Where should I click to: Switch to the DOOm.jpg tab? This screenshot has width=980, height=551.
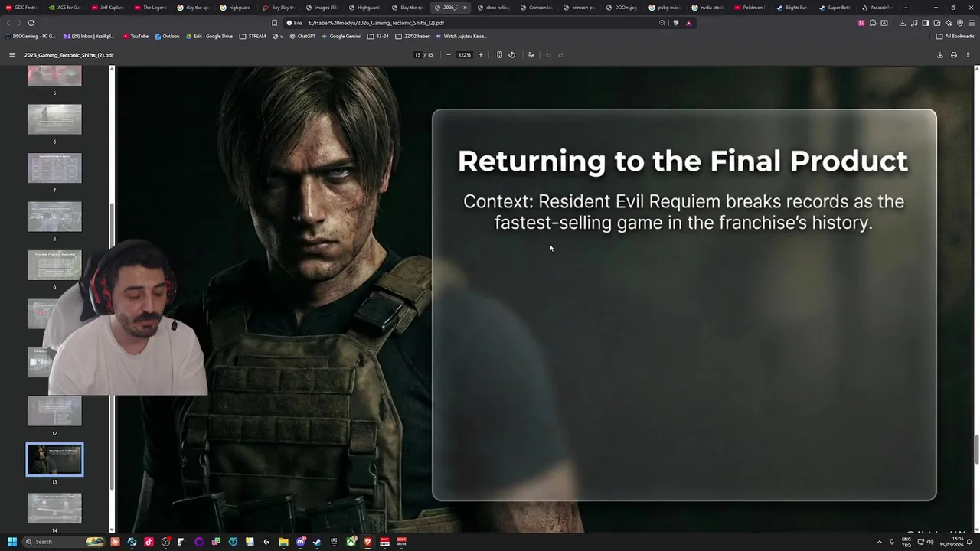click(x=622, y=8)
